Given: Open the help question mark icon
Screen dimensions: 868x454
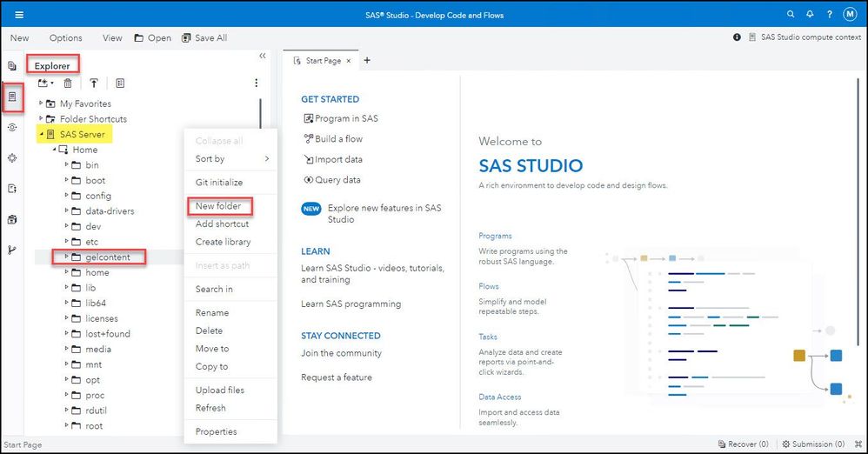Looking at the screenshot, I should [830, 15].
